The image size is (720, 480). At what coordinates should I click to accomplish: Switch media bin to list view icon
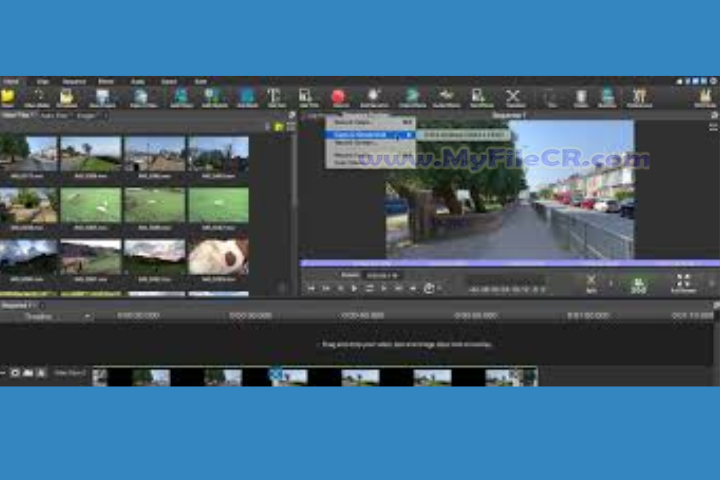point(291,127)
